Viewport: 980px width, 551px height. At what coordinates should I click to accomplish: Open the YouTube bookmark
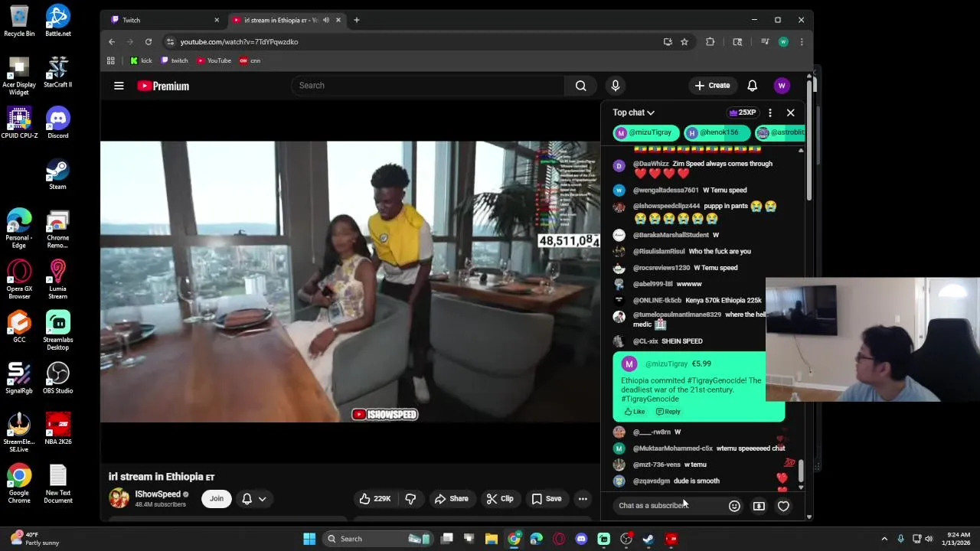214,60
